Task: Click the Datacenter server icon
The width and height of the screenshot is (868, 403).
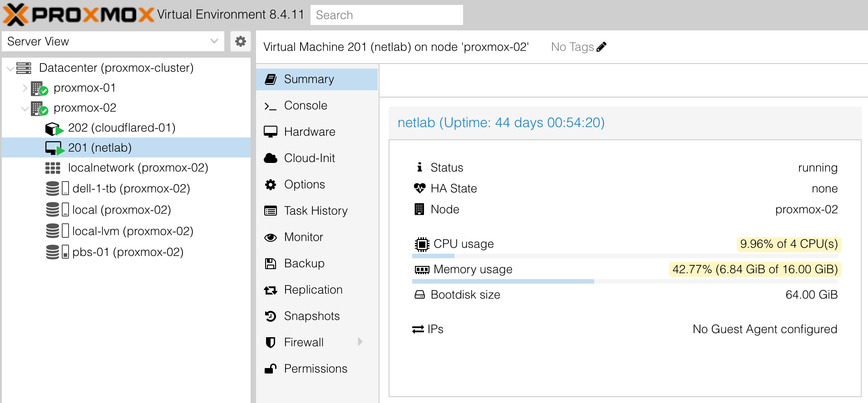Action: [x=24, y=68]
